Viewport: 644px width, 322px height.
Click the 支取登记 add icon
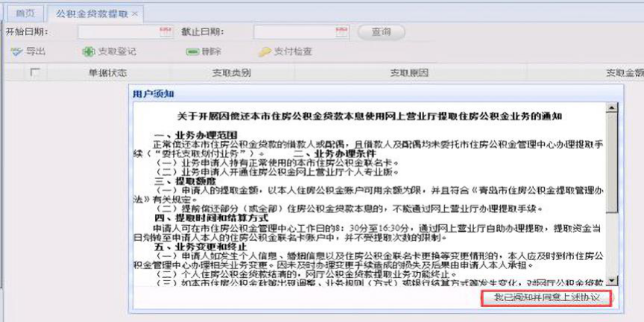click(88, 52)
